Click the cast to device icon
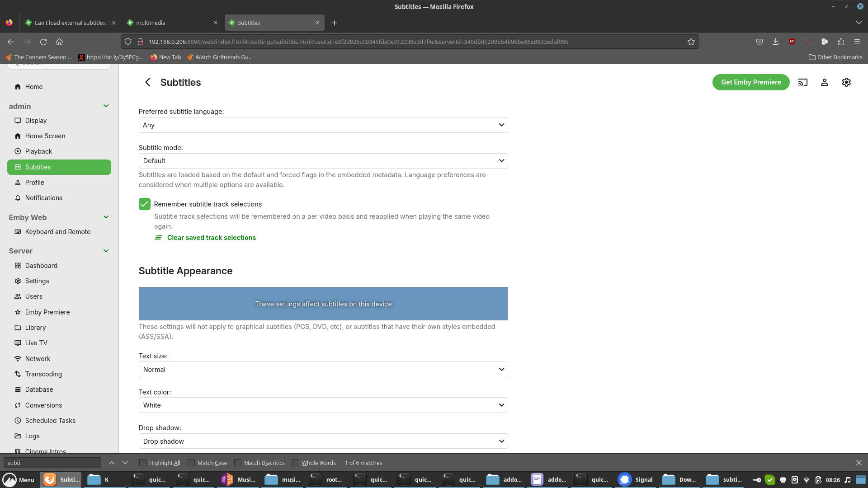The image size is (868, 488). pos(802,82)
